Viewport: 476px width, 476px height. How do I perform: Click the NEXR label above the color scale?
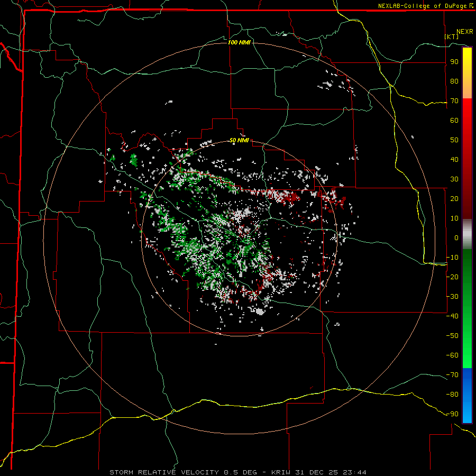pyautogui.click(x=465, y=32)
